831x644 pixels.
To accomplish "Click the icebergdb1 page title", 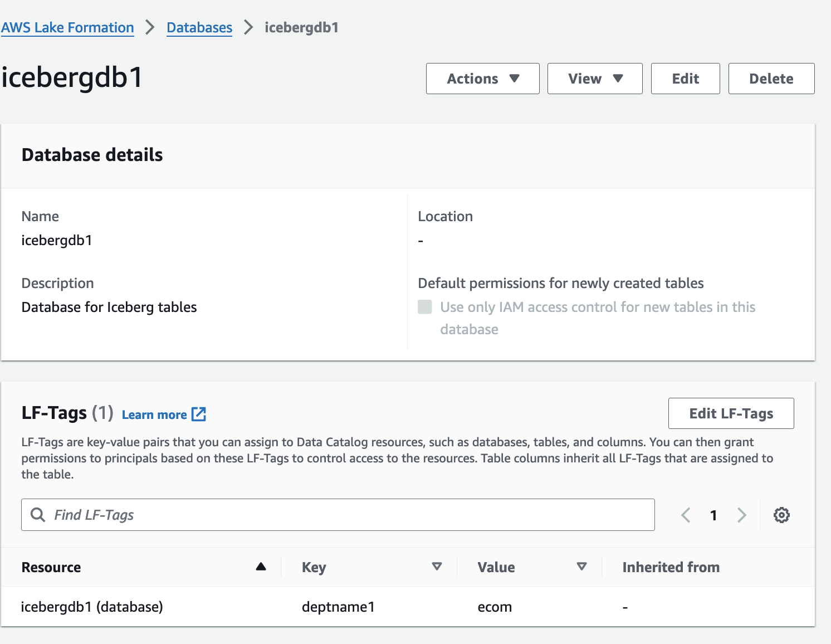I will coord(72,77).
